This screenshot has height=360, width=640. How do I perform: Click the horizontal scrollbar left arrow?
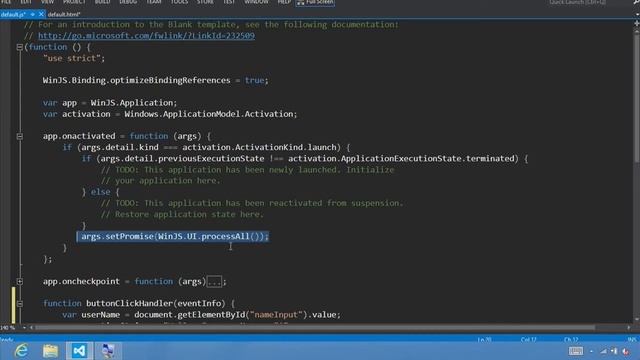pyautogui.click(x=31, y=328)
